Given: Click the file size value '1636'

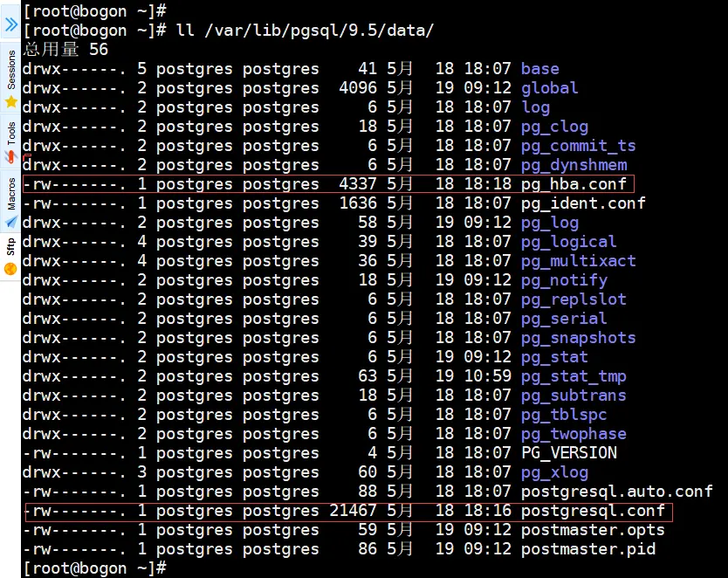Looking at the screenshot, I should click(x=358, y=203).
